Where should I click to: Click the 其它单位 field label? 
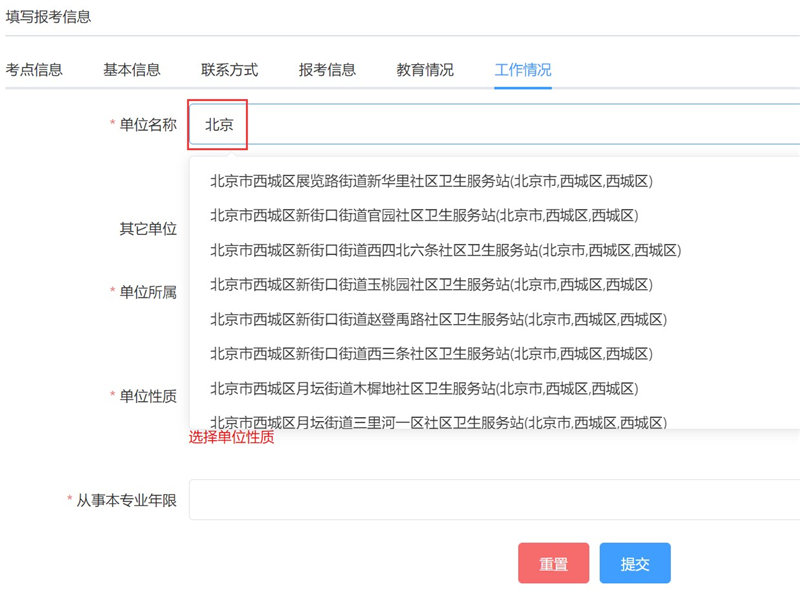(148, 229)
